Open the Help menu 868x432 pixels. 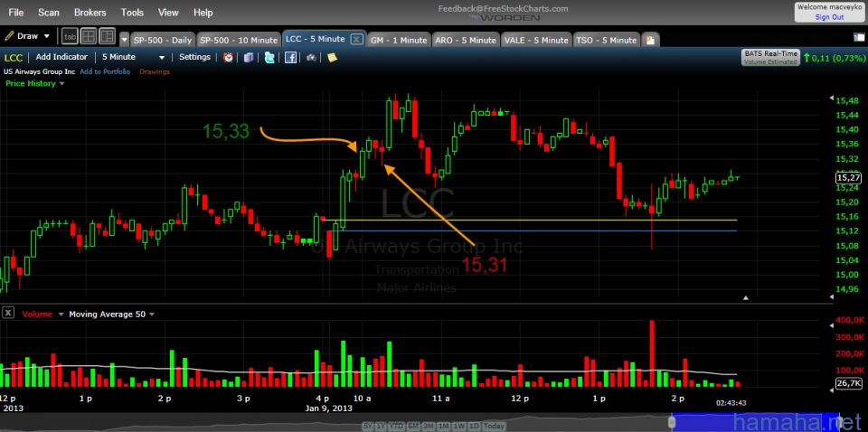[x=203, y=12]
